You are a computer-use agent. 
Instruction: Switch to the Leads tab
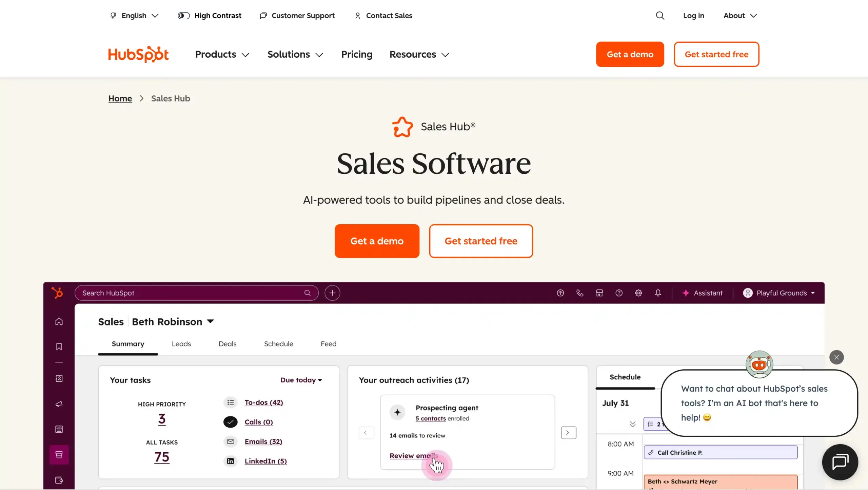(181, 344)
